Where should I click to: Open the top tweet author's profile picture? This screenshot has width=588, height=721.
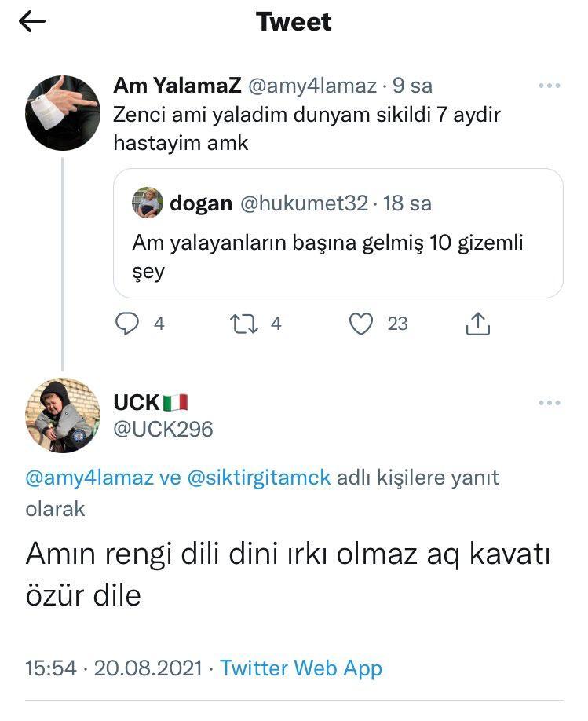(x=63, y=113)
